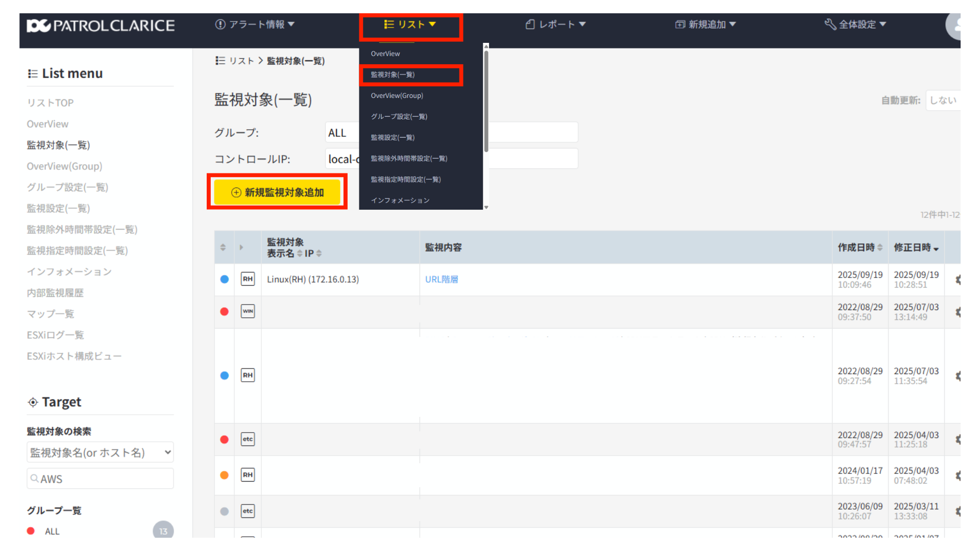Click the 新規監視対象追加 button
The height and width of the screenshot is (551, 980).
(277, 192)
